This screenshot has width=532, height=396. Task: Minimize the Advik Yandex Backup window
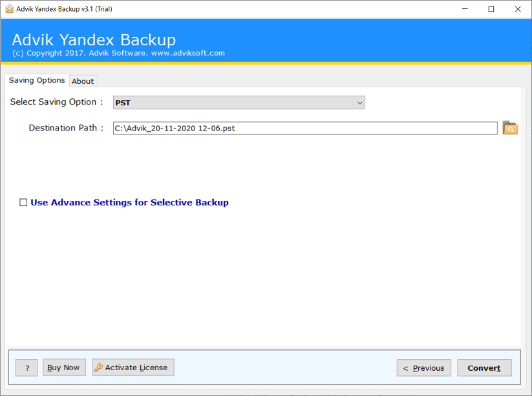click(x=465, y=9)
